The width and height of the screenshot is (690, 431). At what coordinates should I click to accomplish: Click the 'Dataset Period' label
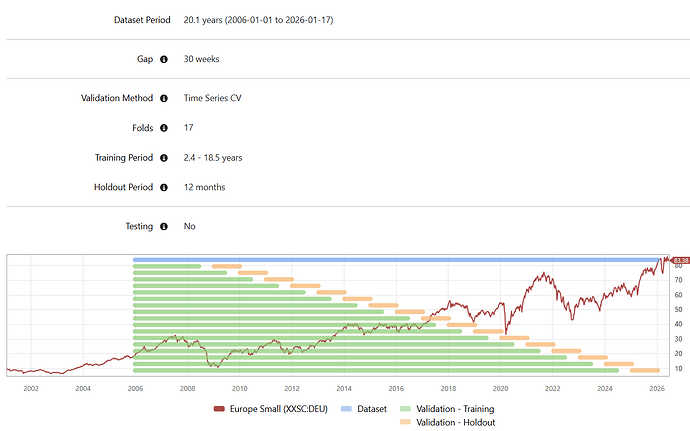coord(142,20)
